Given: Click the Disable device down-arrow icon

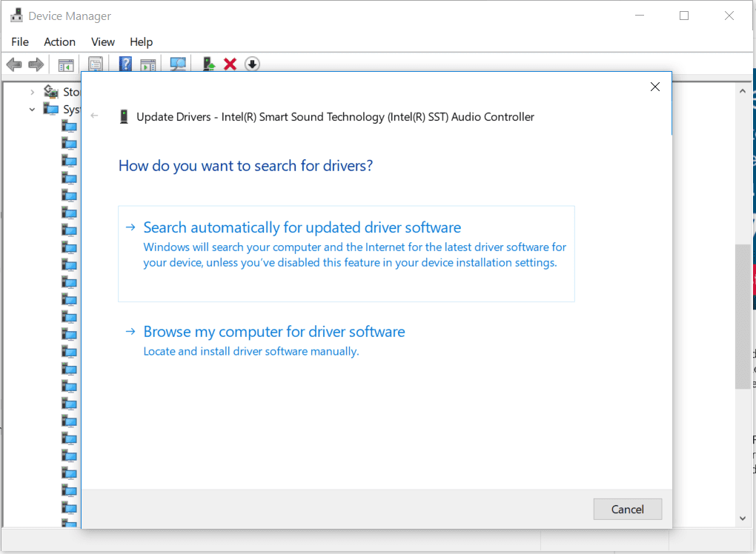Looking at the screenshot, I should coord(252,64).
